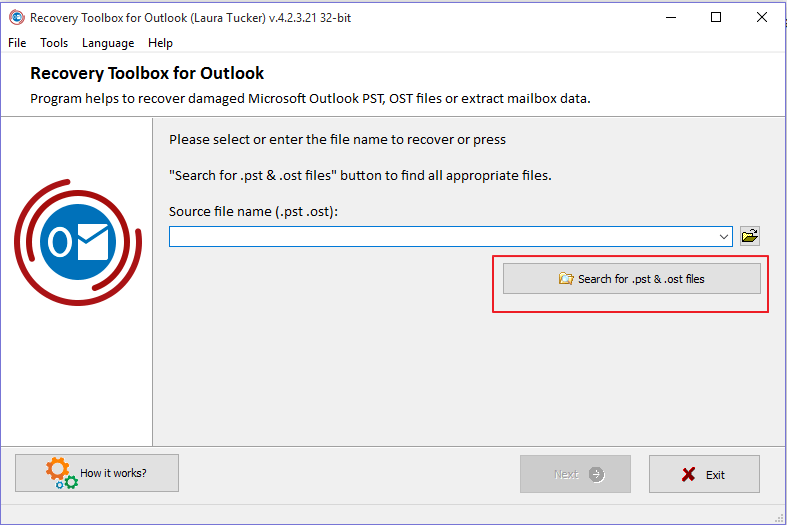787x525 pixels.
Task: Click the app icon in the title bar
Action: coord(17,18)
